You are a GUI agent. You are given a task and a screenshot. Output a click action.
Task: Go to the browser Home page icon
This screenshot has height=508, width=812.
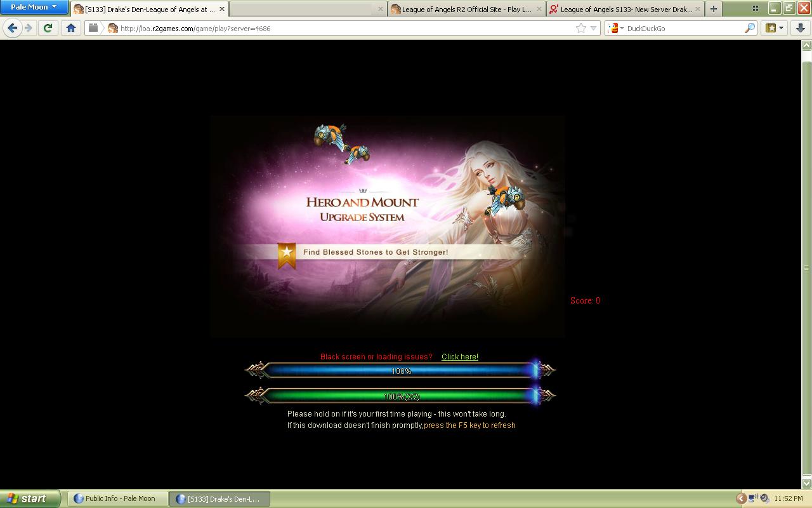pos(71,28)
